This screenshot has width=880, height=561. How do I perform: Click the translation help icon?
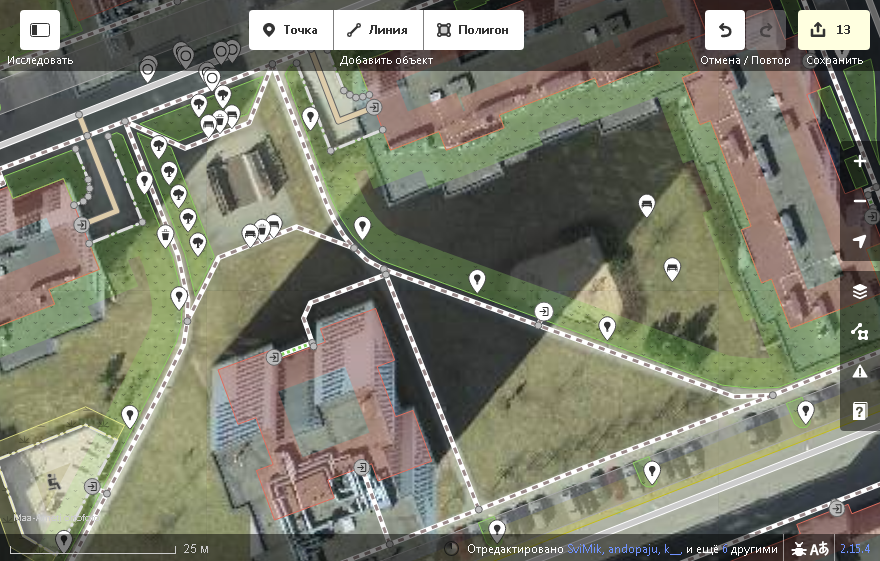(820, 549)
